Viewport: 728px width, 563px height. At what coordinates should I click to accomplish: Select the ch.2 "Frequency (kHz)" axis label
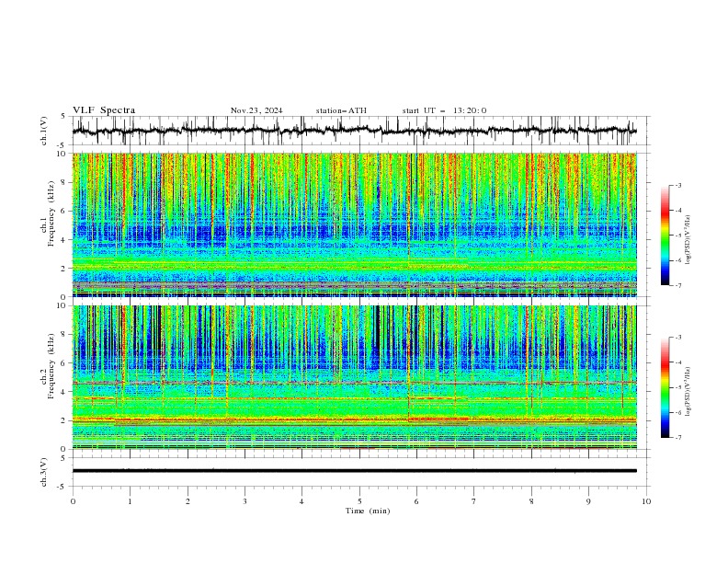[51, 365]
